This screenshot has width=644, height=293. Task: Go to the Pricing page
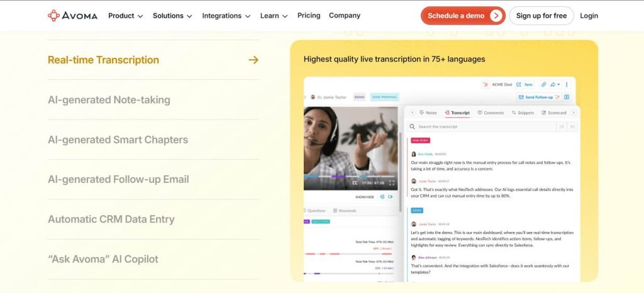[309, 16]
